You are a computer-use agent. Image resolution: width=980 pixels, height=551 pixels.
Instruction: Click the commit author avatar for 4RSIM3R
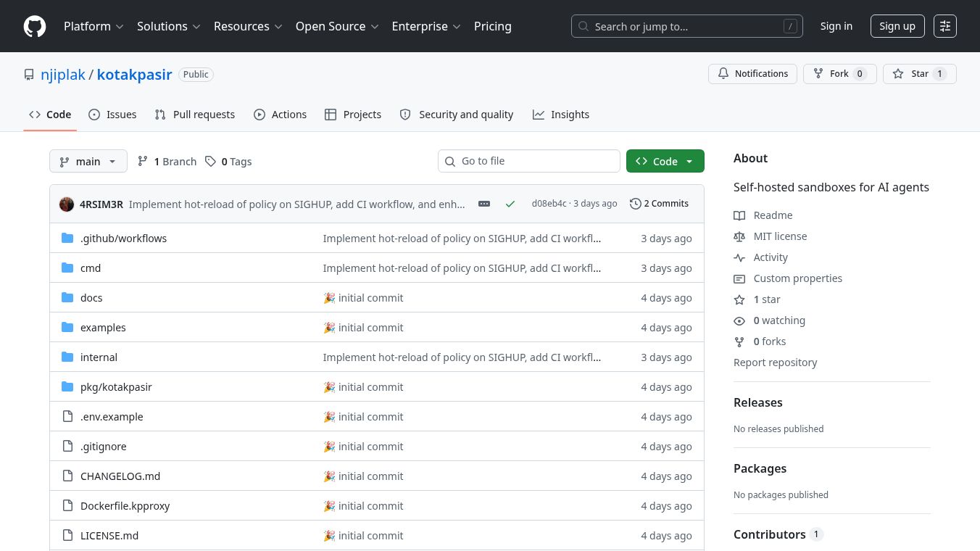67,204
